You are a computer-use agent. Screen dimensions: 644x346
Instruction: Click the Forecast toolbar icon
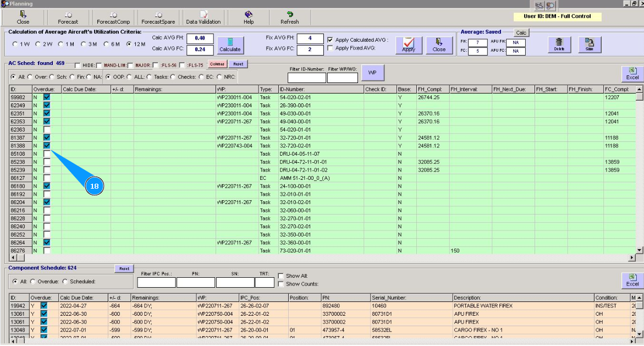point(68,18)
